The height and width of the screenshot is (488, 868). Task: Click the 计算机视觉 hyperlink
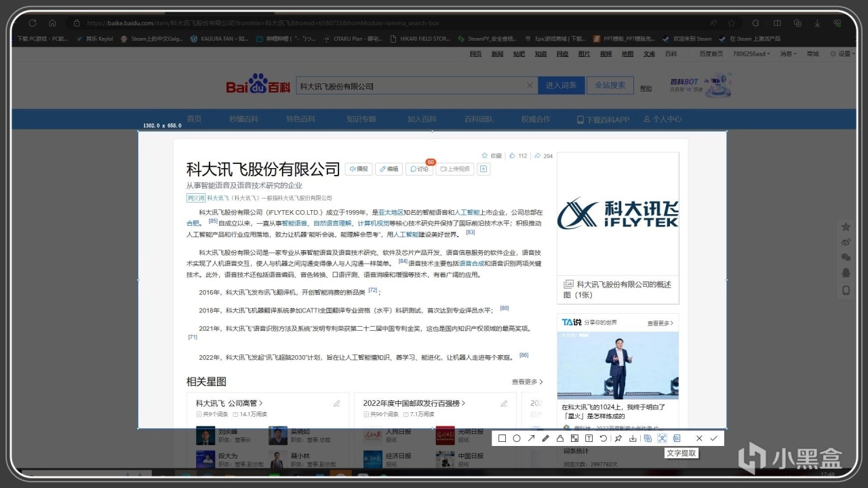[x=373, y=223]
